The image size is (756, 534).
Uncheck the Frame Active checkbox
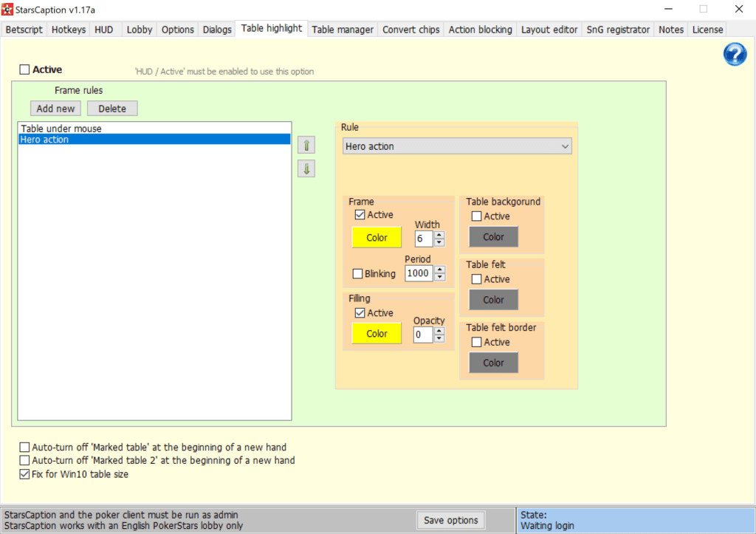click(x=360, y=215)
